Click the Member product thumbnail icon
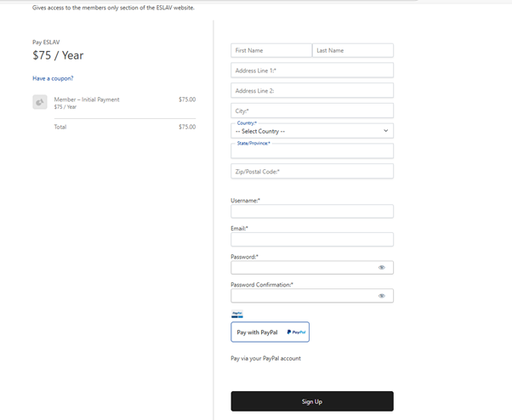The height and width of the screenshot is (420, 512). click(x=40, y=102)
